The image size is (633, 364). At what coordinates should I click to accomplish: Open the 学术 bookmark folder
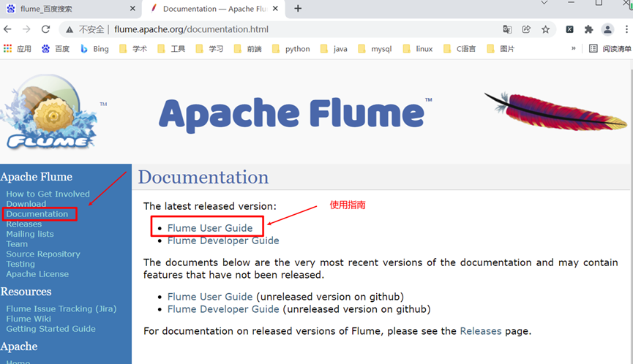pos(133,49)
